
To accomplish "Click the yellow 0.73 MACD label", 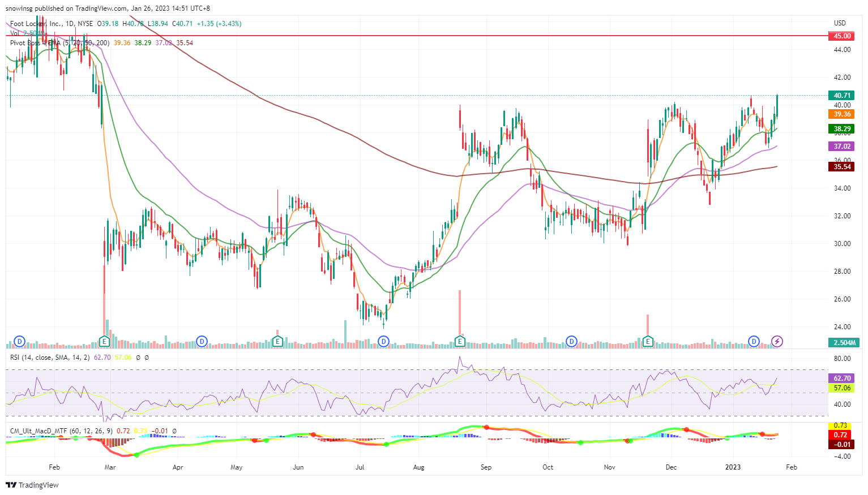I will (x=840, y=425).
